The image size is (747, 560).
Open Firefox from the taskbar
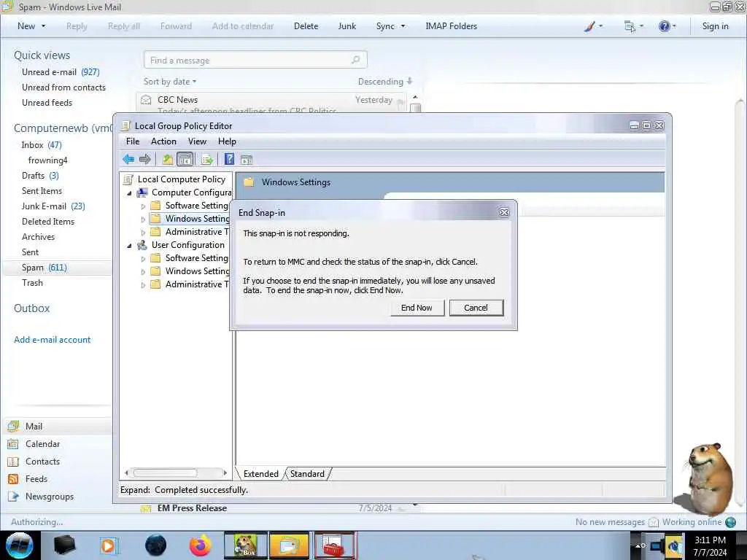coord(200,545)
